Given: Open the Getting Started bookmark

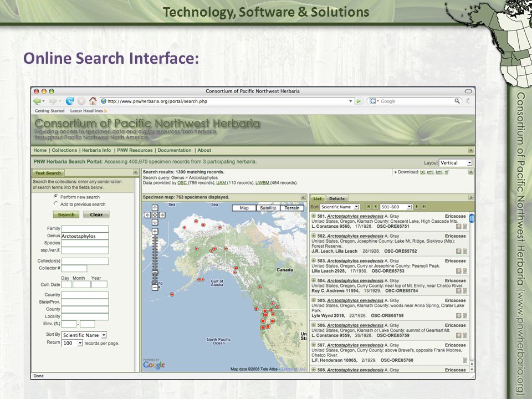Looking at the screenshot, I should pos(49,111).
